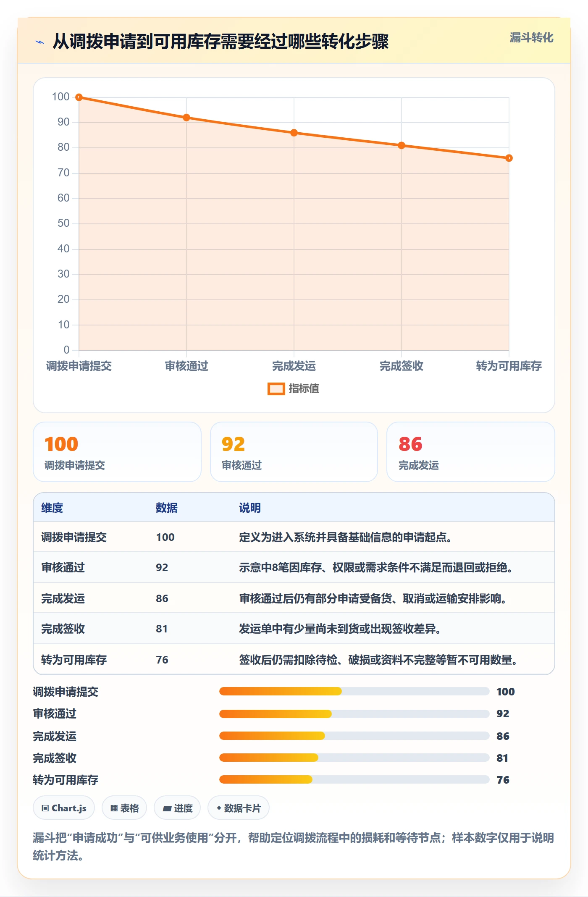The height and width of the screenshot is (897, 588).
Task: Click the 调拨申请提交 x-axis label
Action: click(79, 366)
